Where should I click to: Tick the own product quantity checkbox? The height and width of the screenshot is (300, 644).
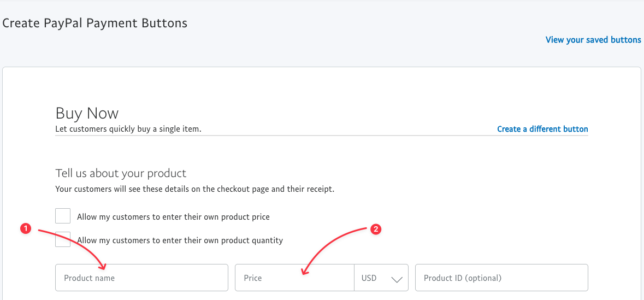click(x=63, y=239)
